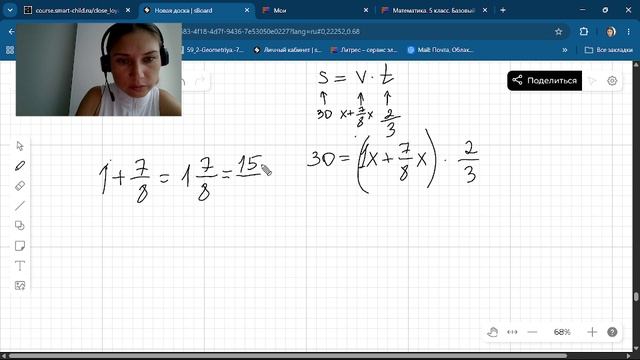Close the Новая доска tab
The image size is (640, 360).
point(247,10)
